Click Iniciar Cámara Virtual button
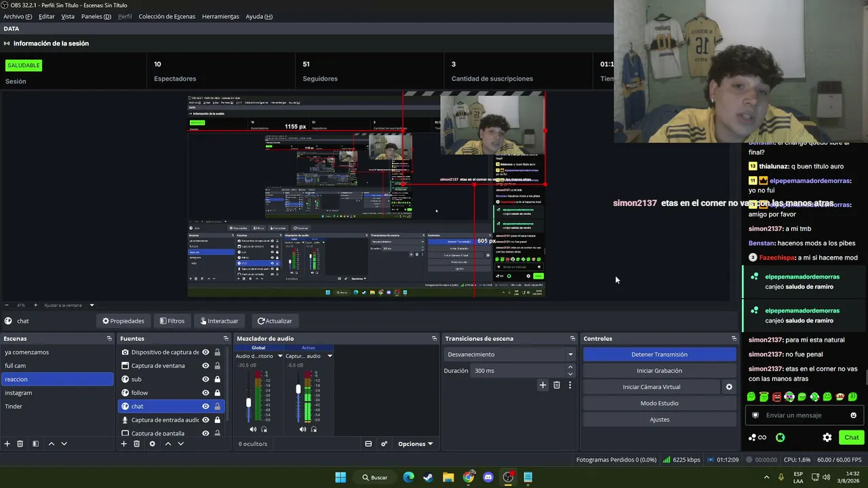 (x=651, y=387)
